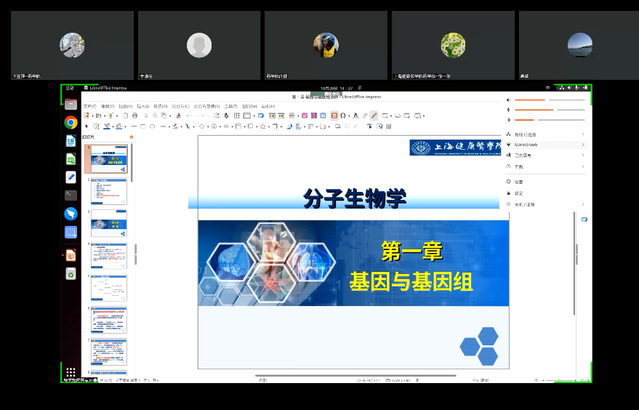Click the 分子生物学 title text on slide
The image size is (639, 410).
355,198
